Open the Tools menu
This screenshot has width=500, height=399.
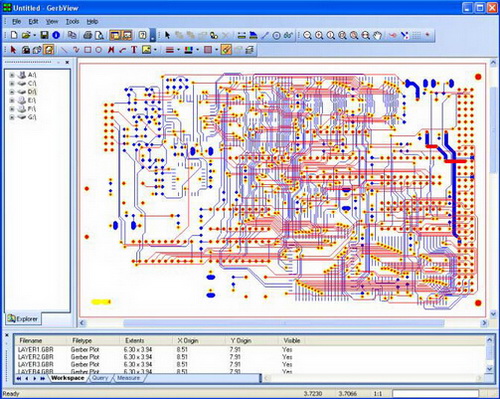[72, 22]
